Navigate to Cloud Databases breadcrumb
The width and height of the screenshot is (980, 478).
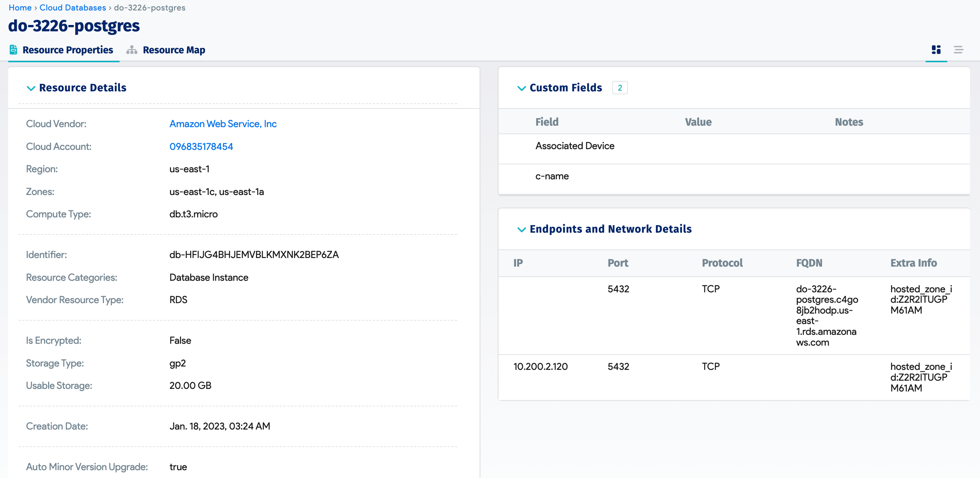(x=73, y=7)
